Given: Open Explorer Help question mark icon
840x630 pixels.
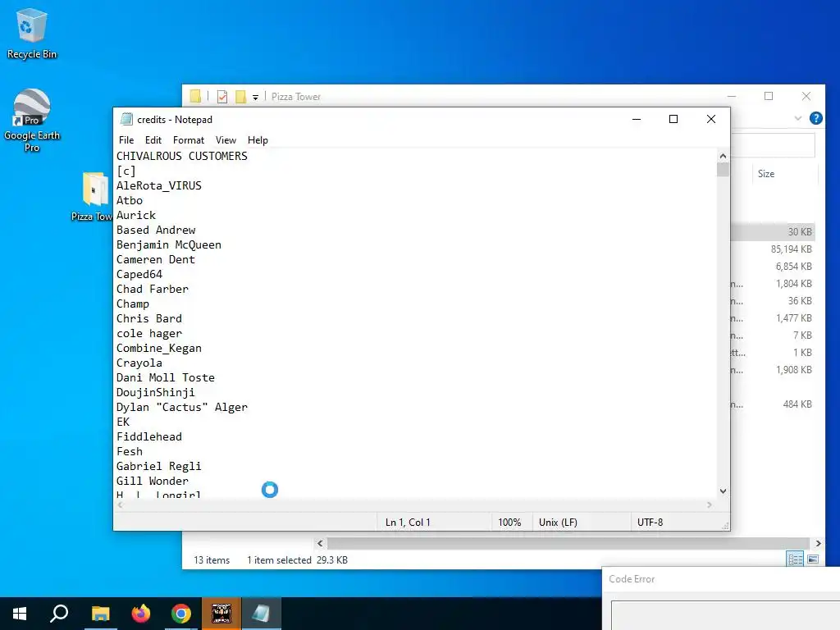Looking at the screenshot, I should [815, 118].
